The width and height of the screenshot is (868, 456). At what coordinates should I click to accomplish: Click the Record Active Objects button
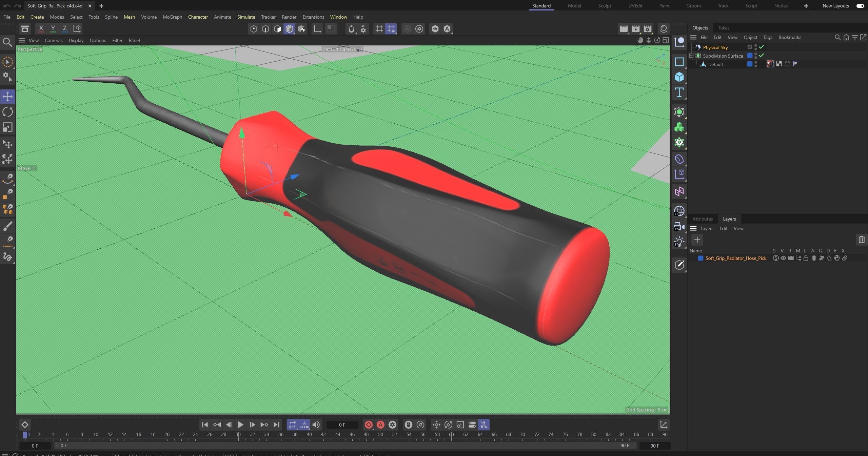[369, 424]
